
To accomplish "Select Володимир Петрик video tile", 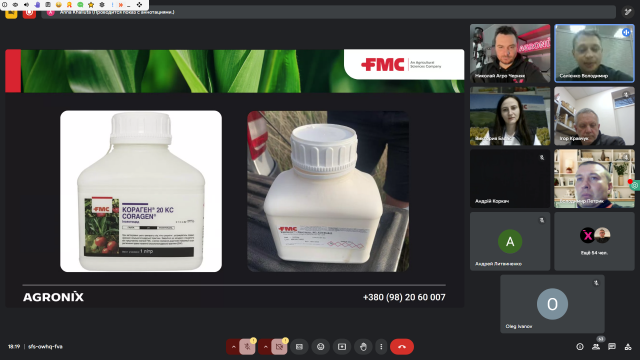I will pos(594,178).
